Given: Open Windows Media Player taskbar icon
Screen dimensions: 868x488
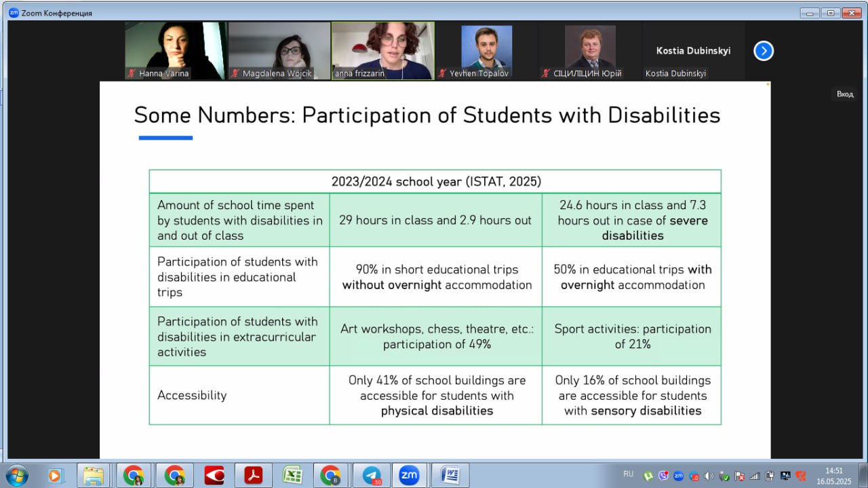Looking at the screenshot, I should point(56,475).
